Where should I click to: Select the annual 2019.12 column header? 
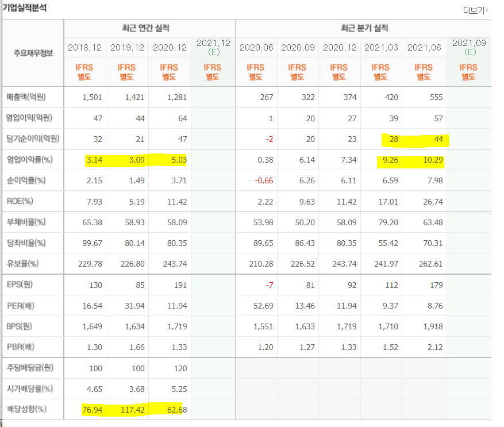click(x=127, y=48)
